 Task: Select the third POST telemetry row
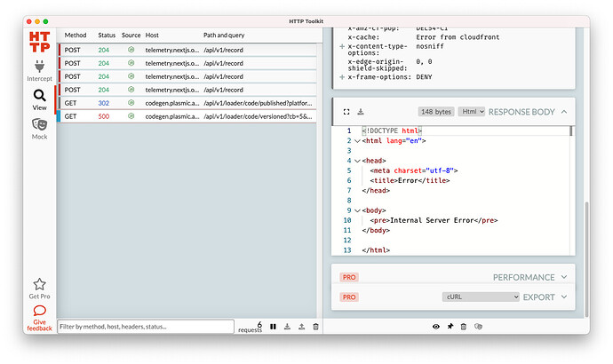pyautogui.click(x=187, y=76)
